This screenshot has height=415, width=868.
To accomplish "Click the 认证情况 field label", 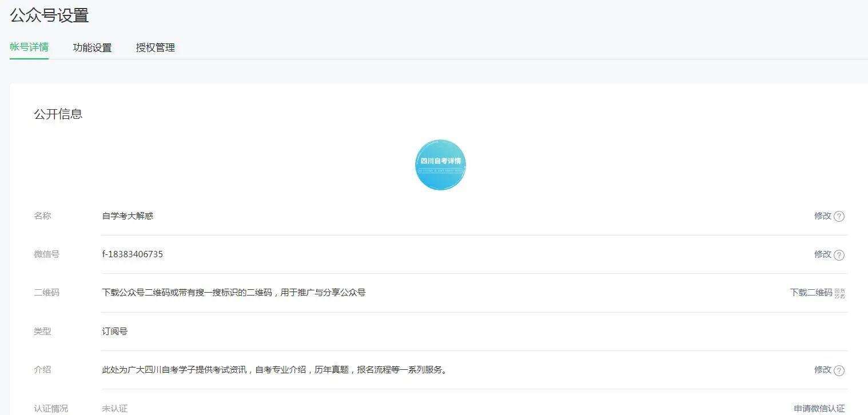I will [51, 408].
